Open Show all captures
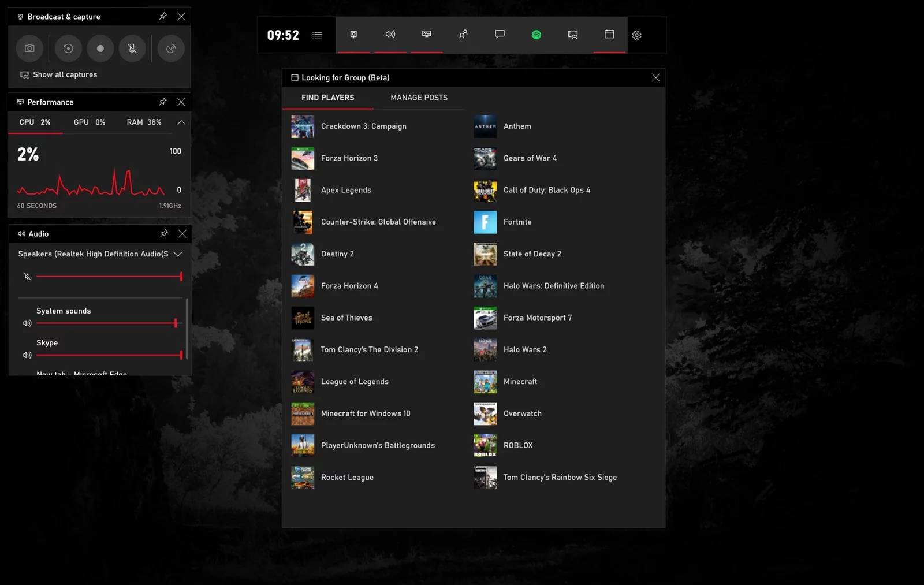 pyautogui.click(x=59, y=74)
